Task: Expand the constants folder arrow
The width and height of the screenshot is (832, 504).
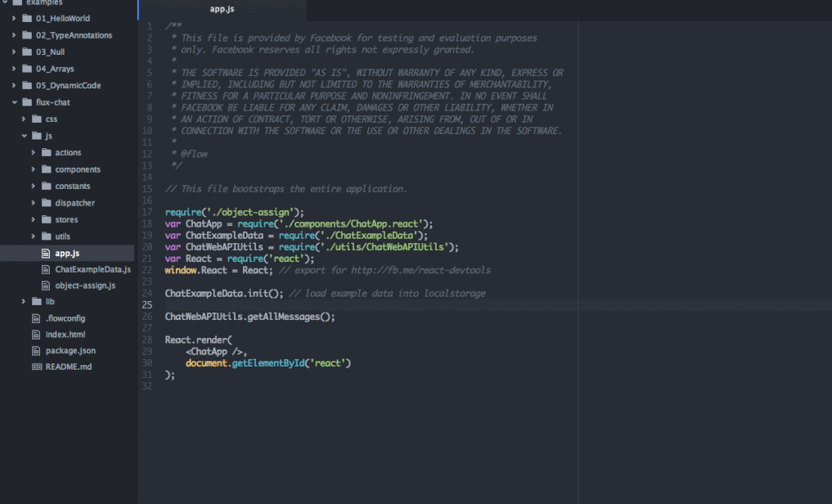Action: [33, 187]
